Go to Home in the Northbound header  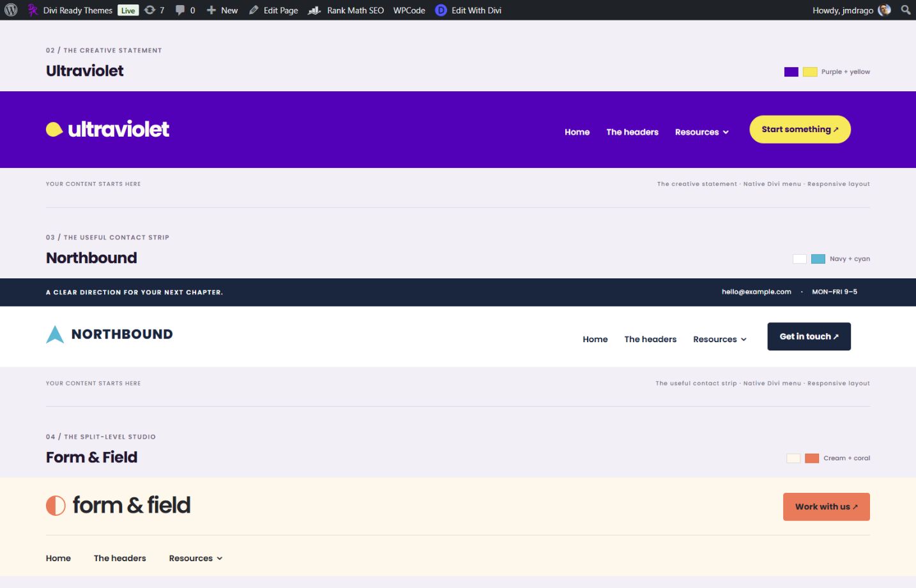(x=595, y=340)
